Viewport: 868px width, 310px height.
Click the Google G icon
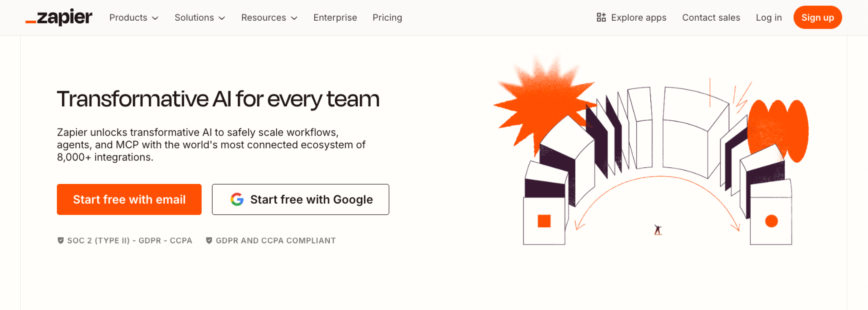[x=237, y=199]
